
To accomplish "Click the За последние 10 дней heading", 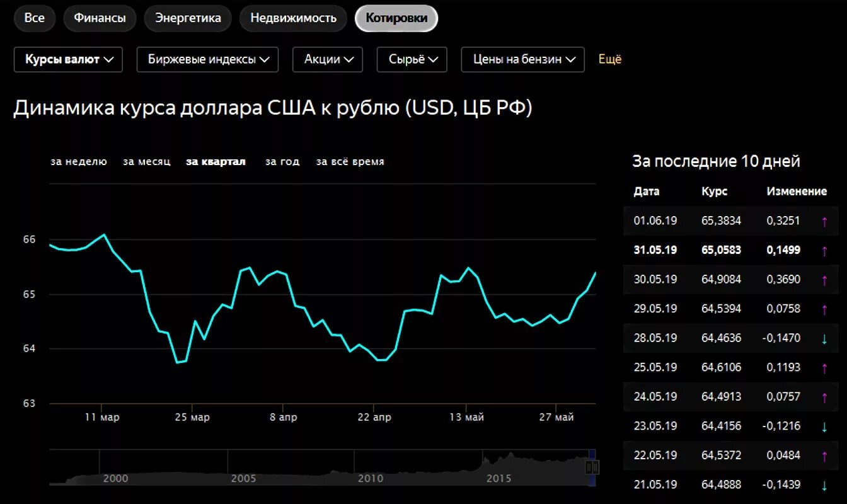I will (x=716, y=161).
